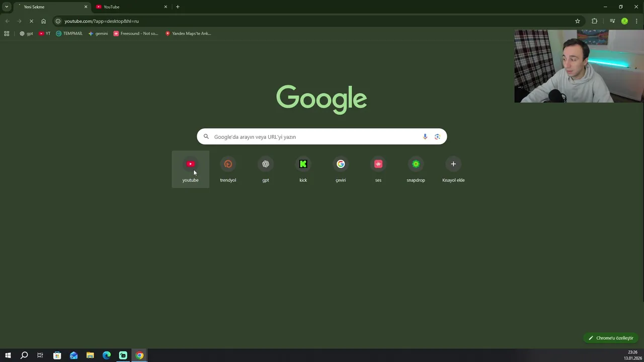Click the Chrome'u özelleştir button

point(611,338)
